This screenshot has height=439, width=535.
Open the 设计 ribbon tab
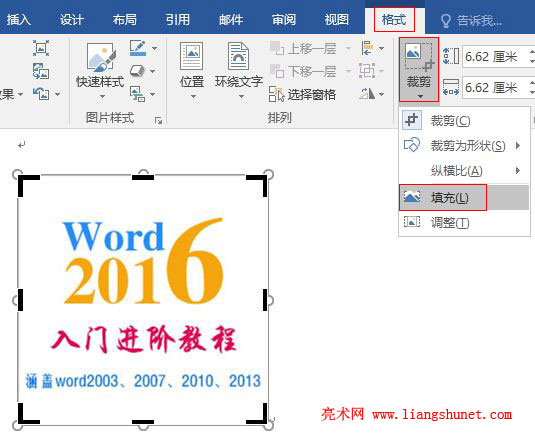[72, 20]
